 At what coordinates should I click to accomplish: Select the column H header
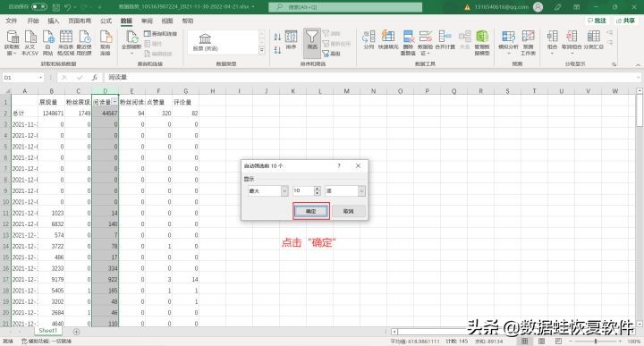tap(212, 91)
